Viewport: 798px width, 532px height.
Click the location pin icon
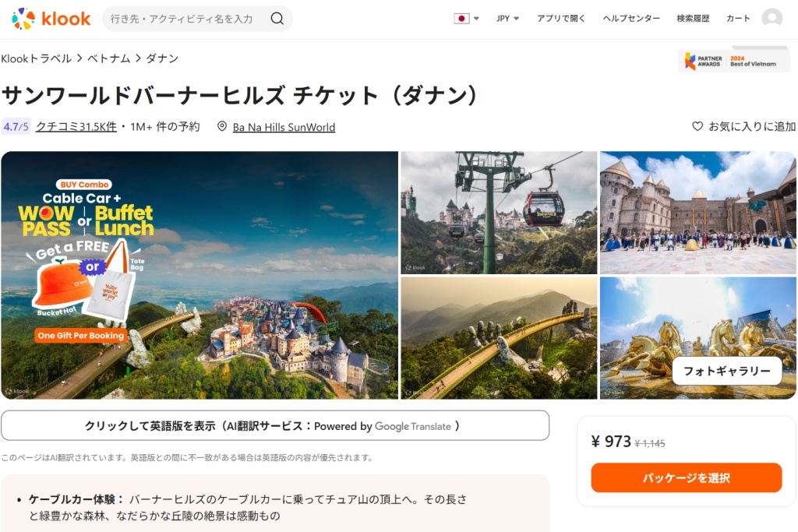pyautogui.click(x=222, y=127)
